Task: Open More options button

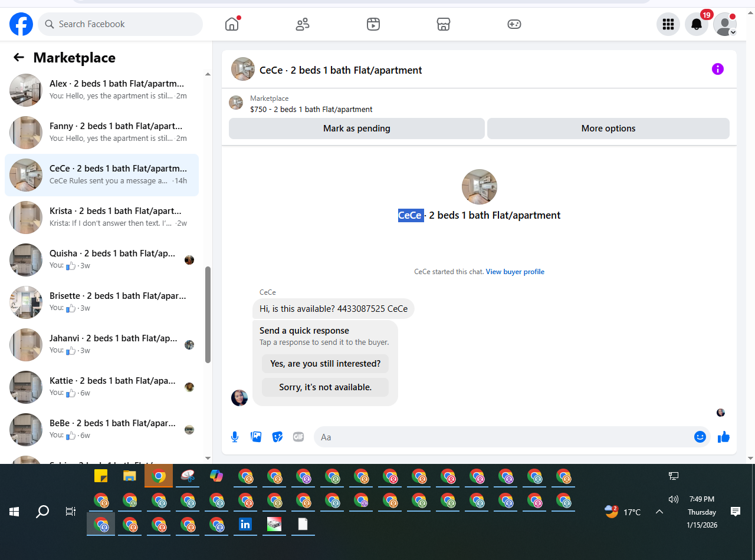Action: point(608,129)
